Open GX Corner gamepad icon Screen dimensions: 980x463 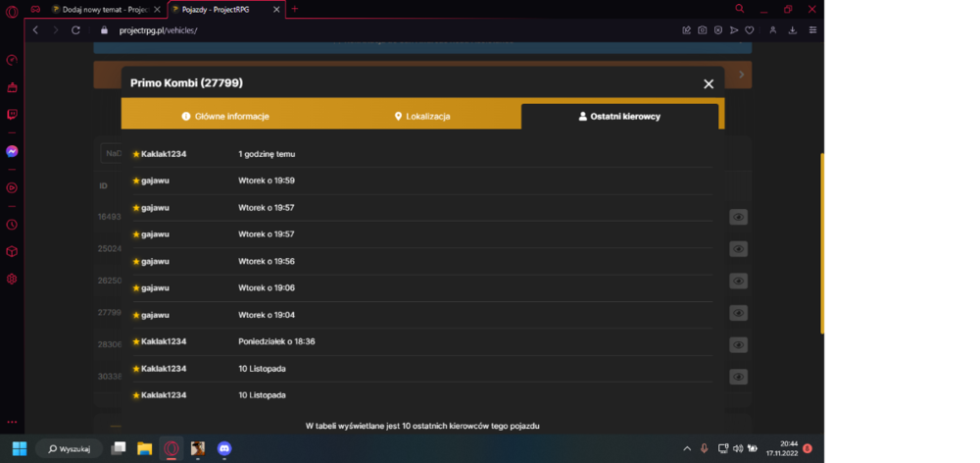coord(35,10)
